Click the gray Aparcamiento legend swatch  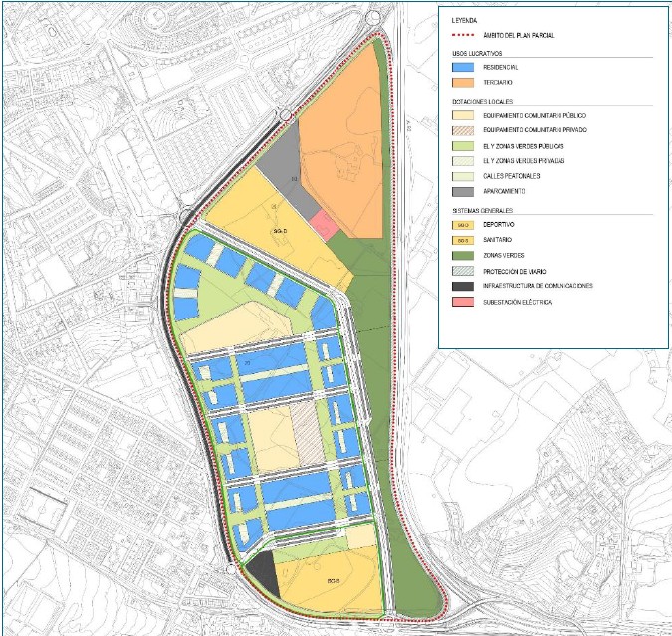(463, 191)
